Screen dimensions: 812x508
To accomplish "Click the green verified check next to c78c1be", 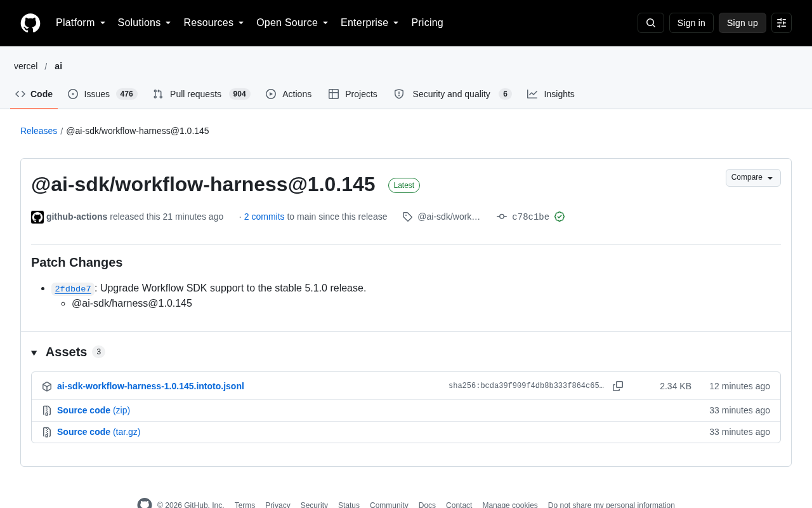I will pos(560,217).
